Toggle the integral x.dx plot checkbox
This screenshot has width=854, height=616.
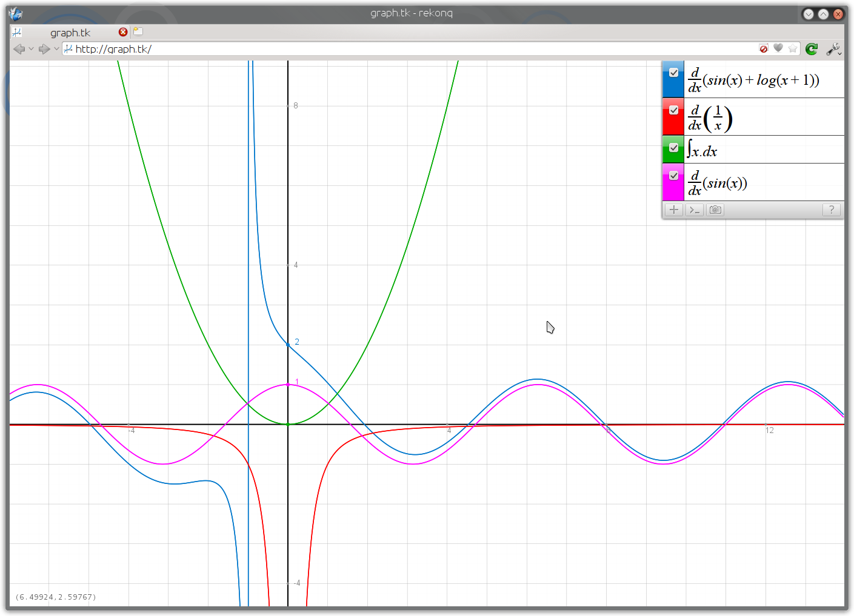(x=673, y=148)
